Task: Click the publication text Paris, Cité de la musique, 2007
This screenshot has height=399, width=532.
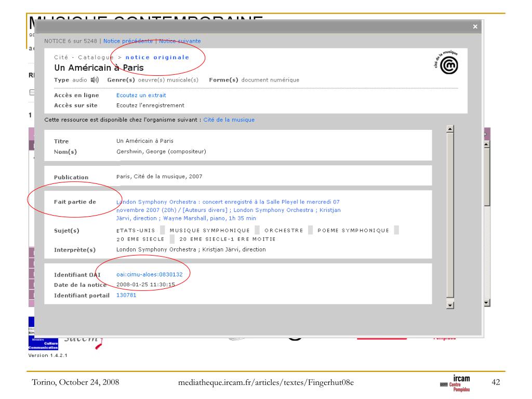Action: coord(159,177)
